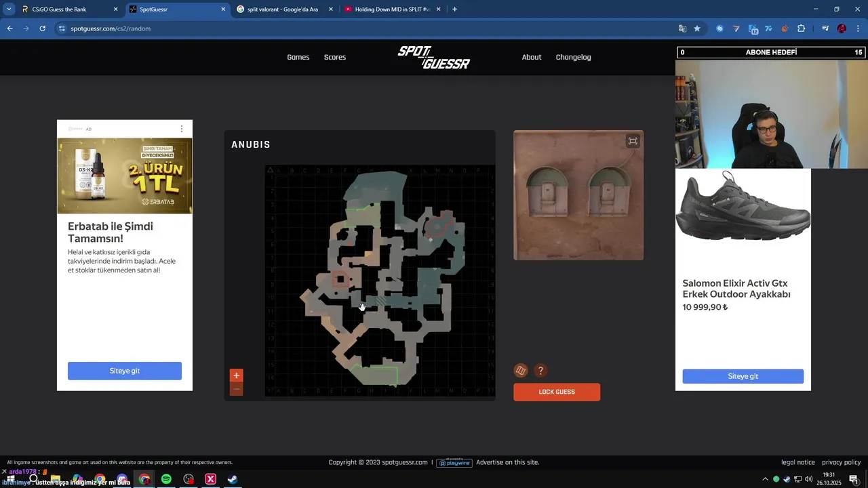The width and height of the screenshot is (868, 488).
Task: Open the About page
Action: [x=532, y=57]
